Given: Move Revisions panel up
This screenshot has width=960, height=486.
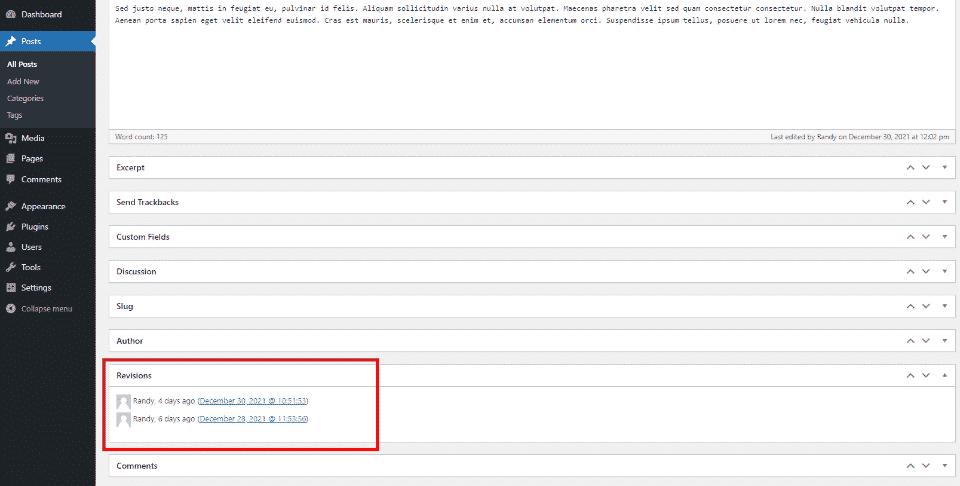Looking at the screenshot, I should [x=910, y=376].
